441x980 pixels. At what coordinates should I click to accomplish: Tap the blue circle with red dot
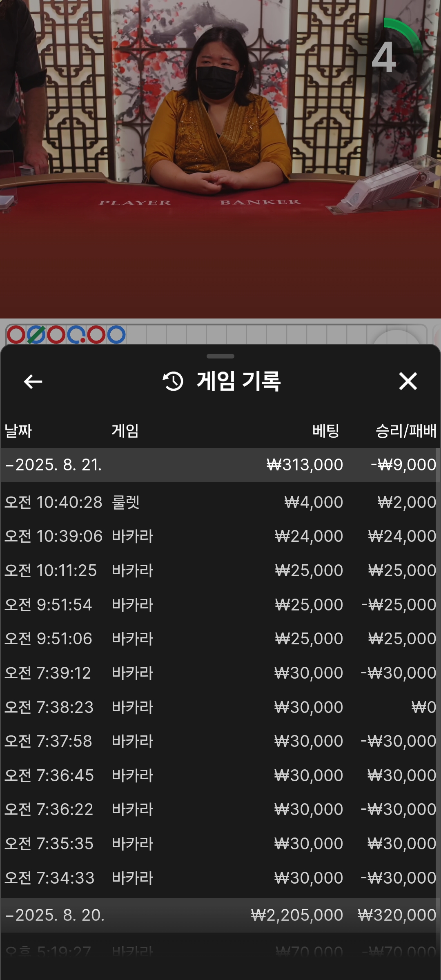76,335
